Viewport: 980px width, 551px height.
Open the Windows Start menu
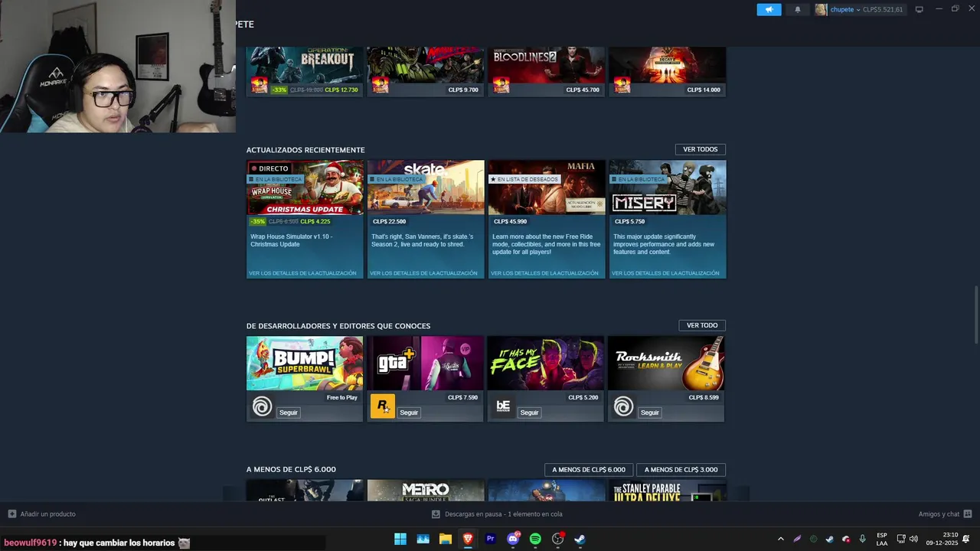click(400, 539)
